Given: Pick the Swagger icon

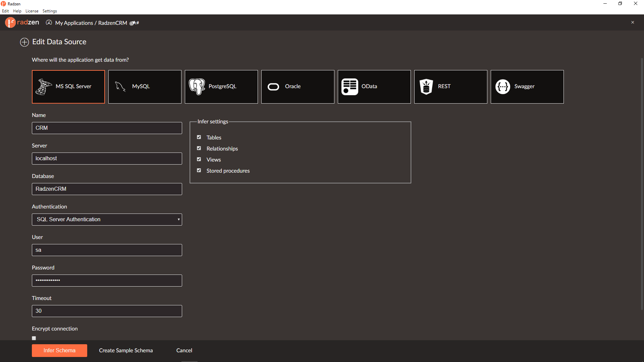Looking at the screenshot, I should tap(503, 87).
